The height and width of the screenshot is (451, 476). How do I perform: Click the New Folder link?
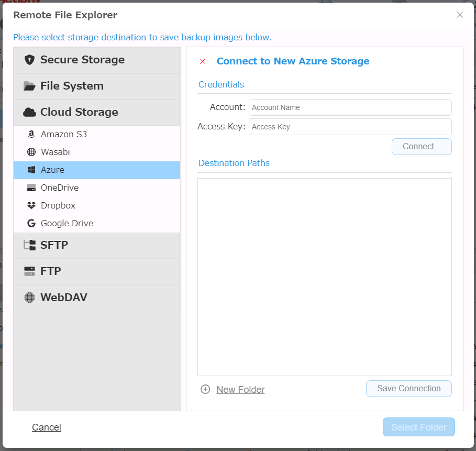click(x=240, y=389)
